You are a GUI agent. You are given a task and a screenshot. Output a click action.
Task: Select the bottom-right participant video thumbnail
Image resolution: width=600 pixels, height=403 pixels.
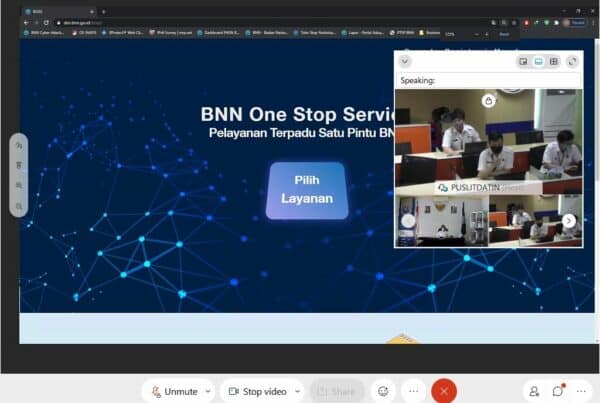click(x=536, y=221)
